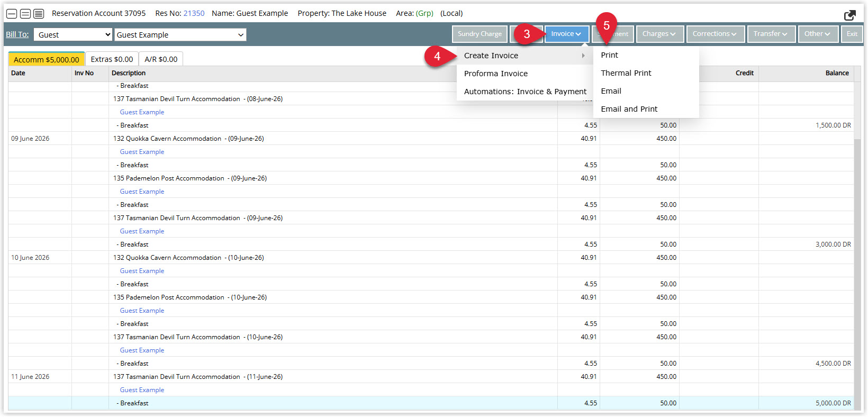Open the Accomm $5,000.00 tab
The height and width of the screenshot is (417, 868).
coord(47,59)
